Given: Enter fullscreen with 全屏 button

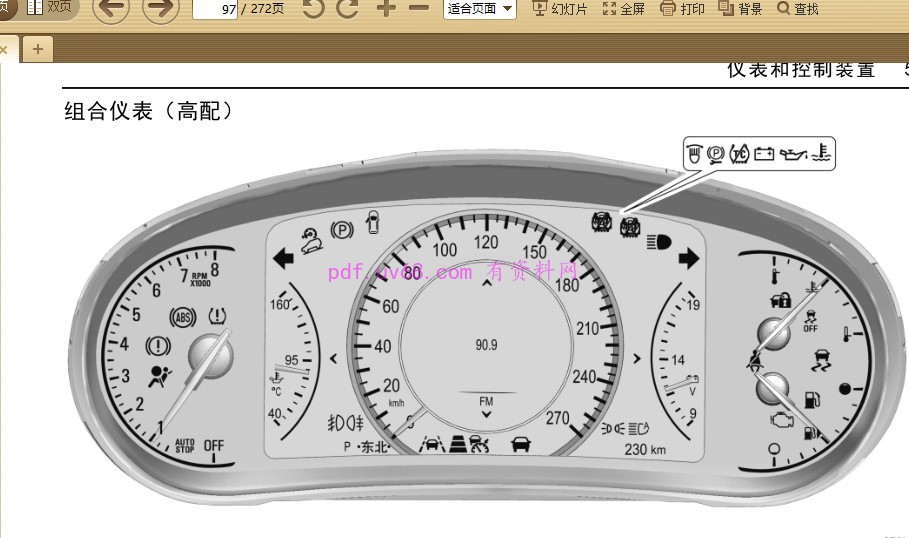Looking at the screenshot, I should pyautogui.click(x=624, y=9).
